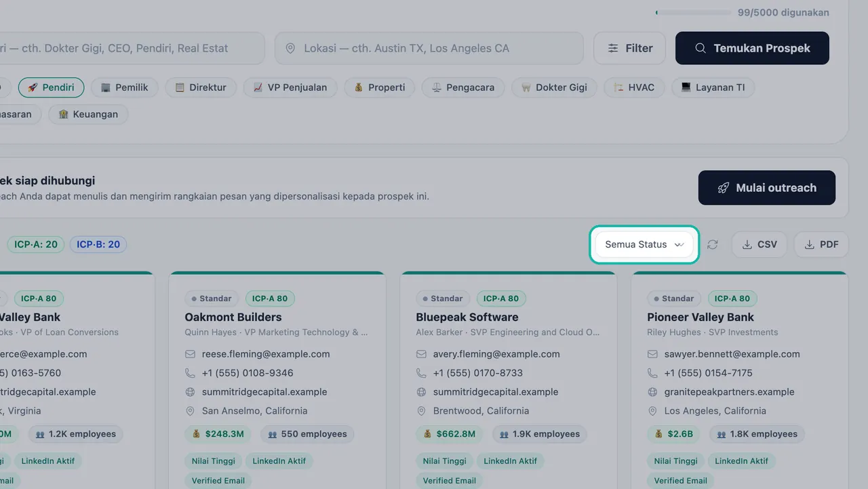The image size is (868, 489).
Task: Toggle the Direktur quick filter chip
Action: (201, 87)
